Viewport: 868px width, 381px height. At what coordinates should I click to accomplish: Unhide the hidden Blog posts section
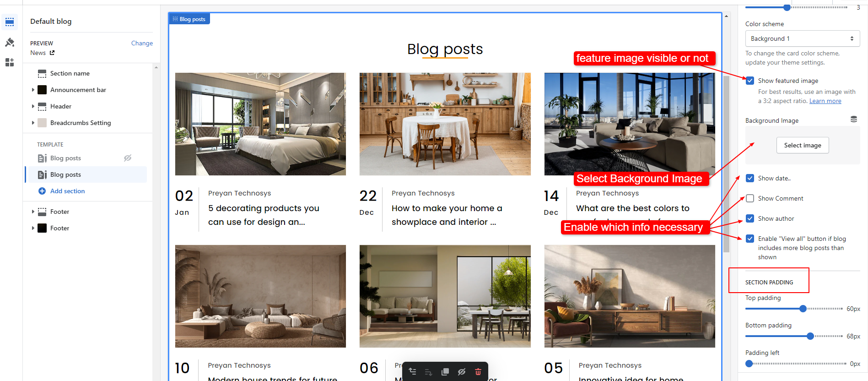[x=128, y=158]
